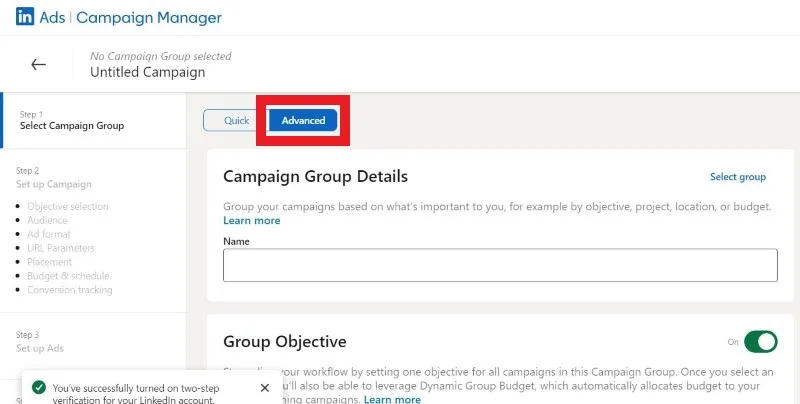The image size is (800, 404).
Task: Select the Advanced campaign mode
Action: 303,120
